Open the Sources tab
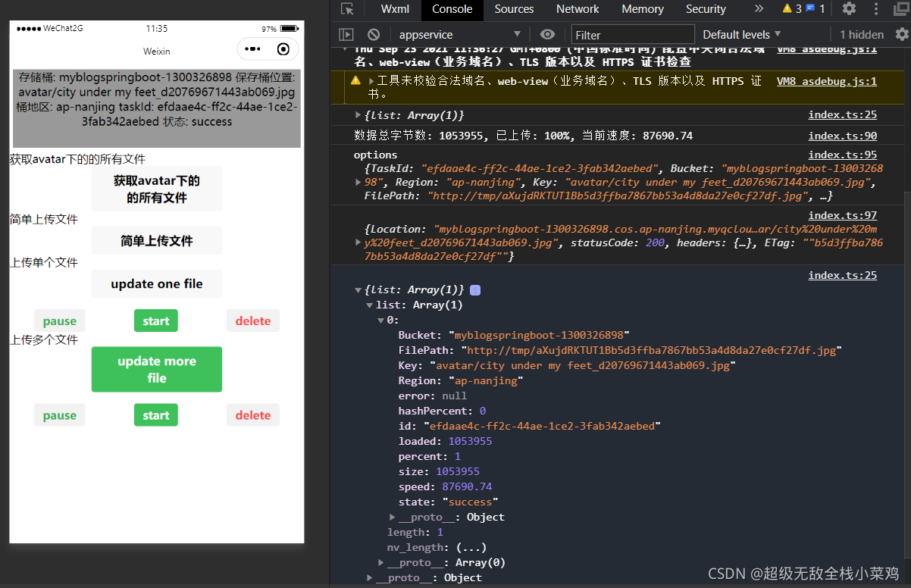Image resolution: width=911 pixels, height=588 pixels. 514,9
